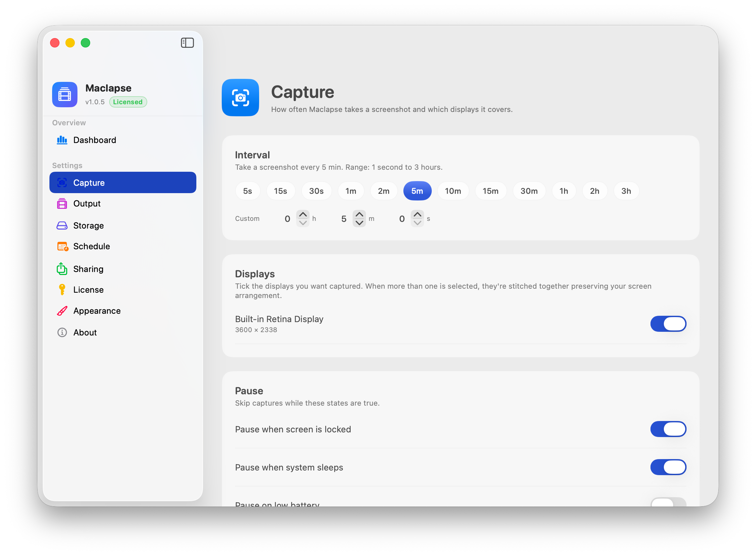Click the About info circle icon
The width and height of the screenshot is (756, 556).
[62, 332]
